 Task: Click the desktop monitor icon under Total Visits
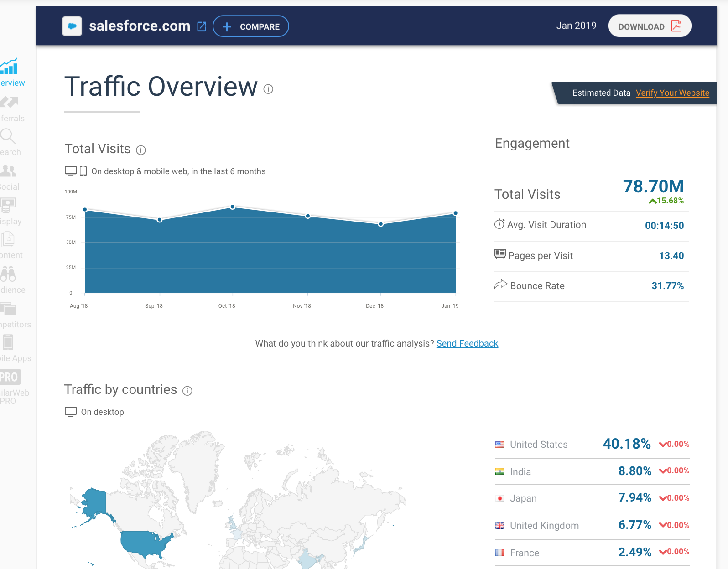(x=71, y=171)
